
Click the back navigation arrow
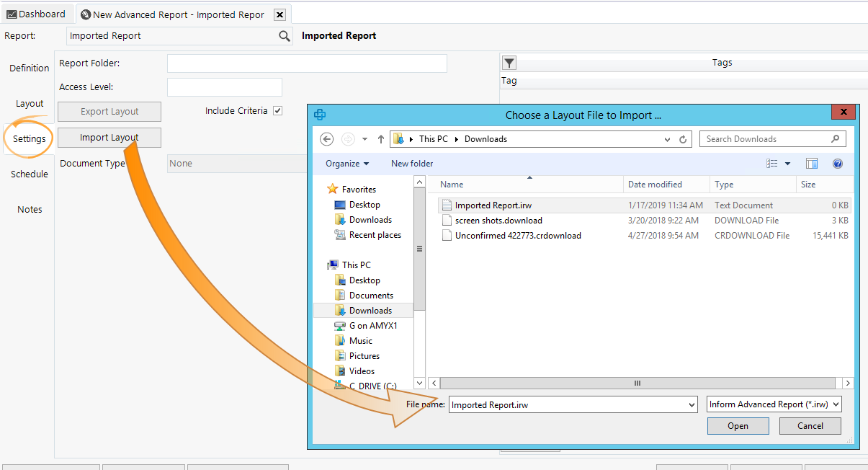pyautogui.click(x=326, y=138)
